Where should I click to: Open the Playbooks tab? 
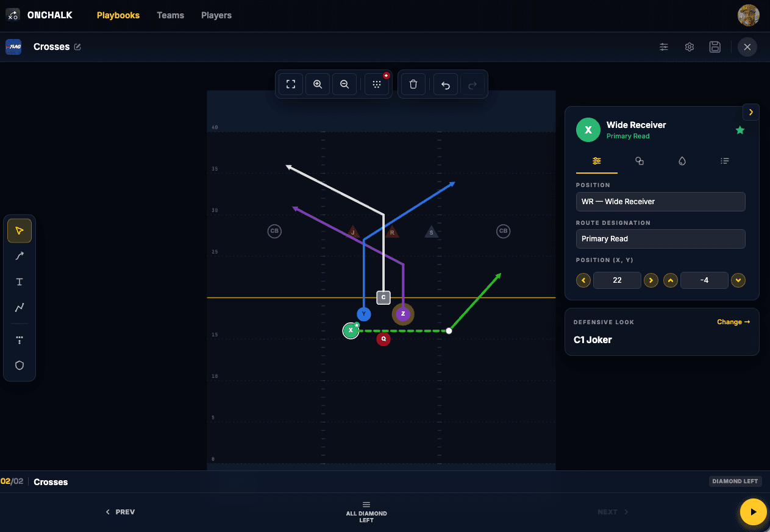coord(118,15)
